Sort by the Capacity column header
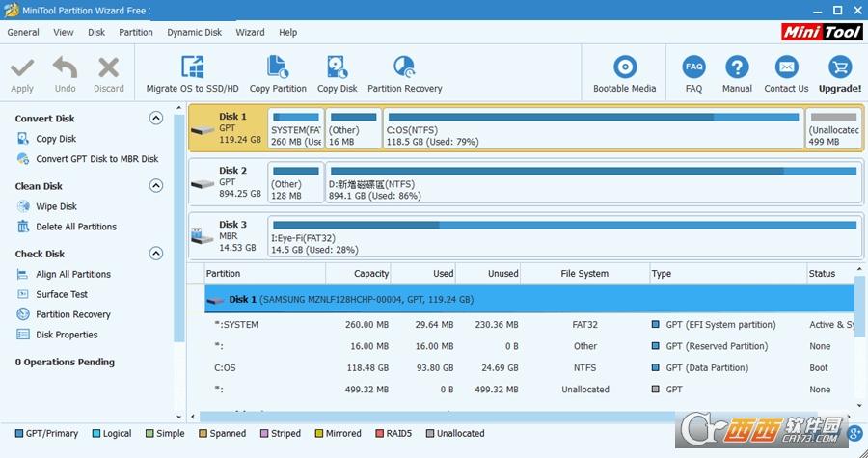Image resolution: width=868 pixels, height=458 pixels. point(359,274)
